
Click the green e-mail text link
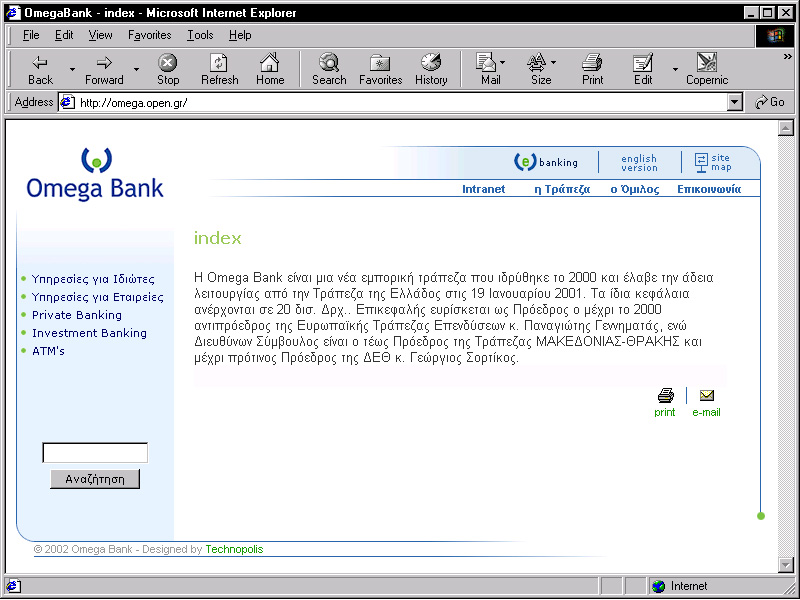coord(706,412)
